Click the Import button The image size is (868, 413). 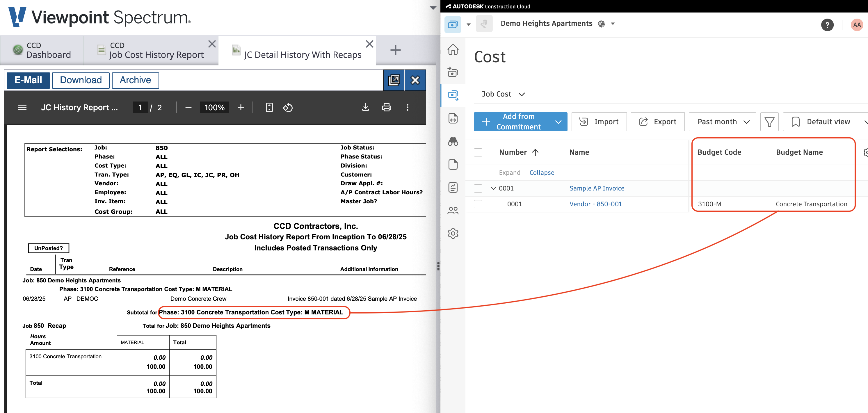click(599, 122)
